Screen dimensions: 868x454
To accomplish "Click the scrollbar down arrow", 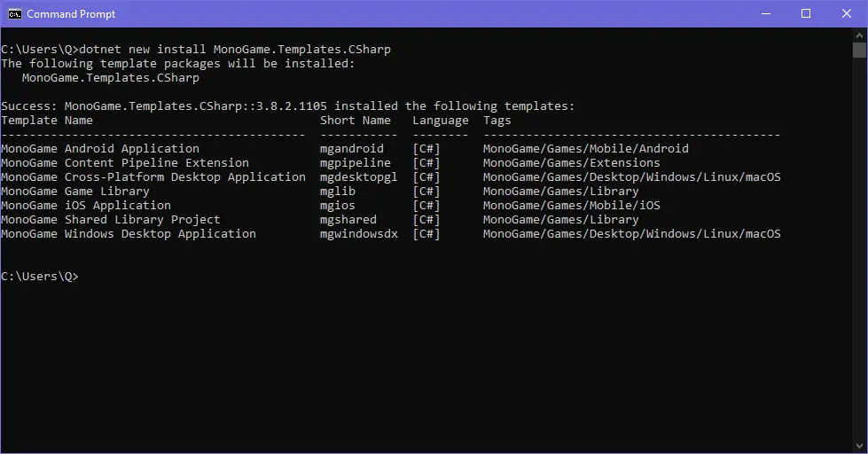I will point(859,446).
